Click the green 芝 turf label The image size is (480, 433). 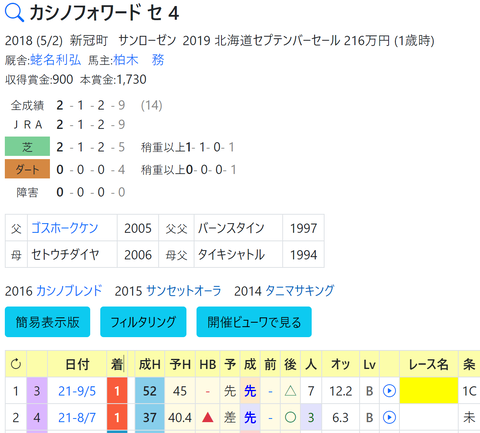(27, 146)
